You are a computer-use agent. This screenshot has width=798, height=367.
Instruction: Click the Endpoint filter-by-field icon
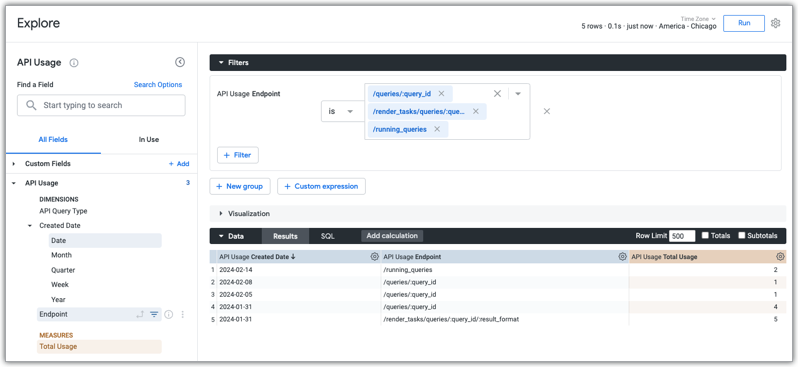pyautogui.click(x=154, y=315)
